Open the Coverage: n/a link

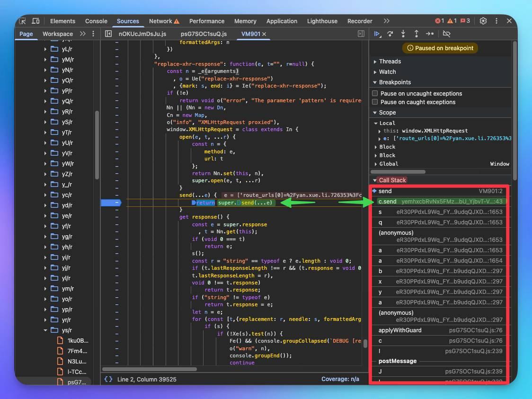coord(340,379)
